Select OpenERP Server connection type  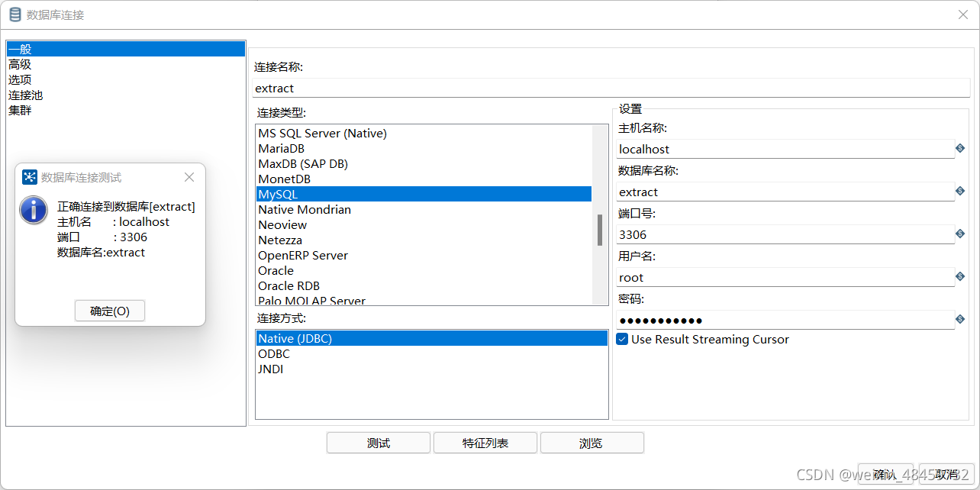[424, 255]
